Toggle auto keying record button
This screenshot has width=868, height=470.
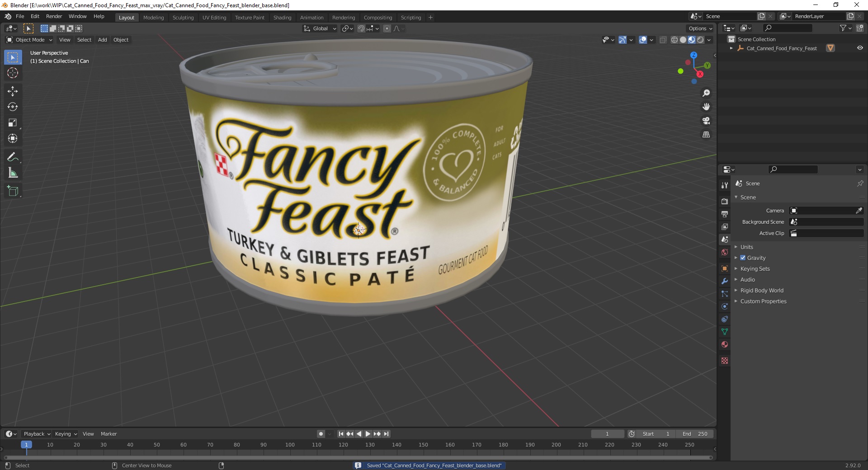point(321,434)
